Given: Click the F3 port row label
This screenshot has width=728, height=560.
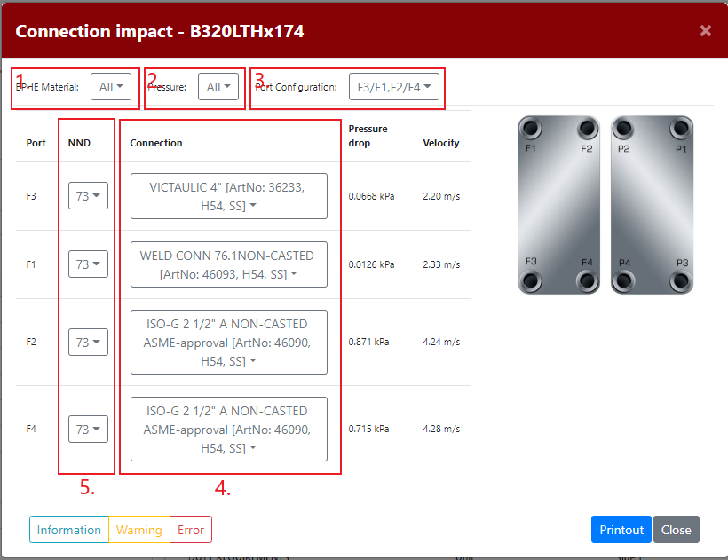Looking at the screenshot, I should click(x=31, y=196).
